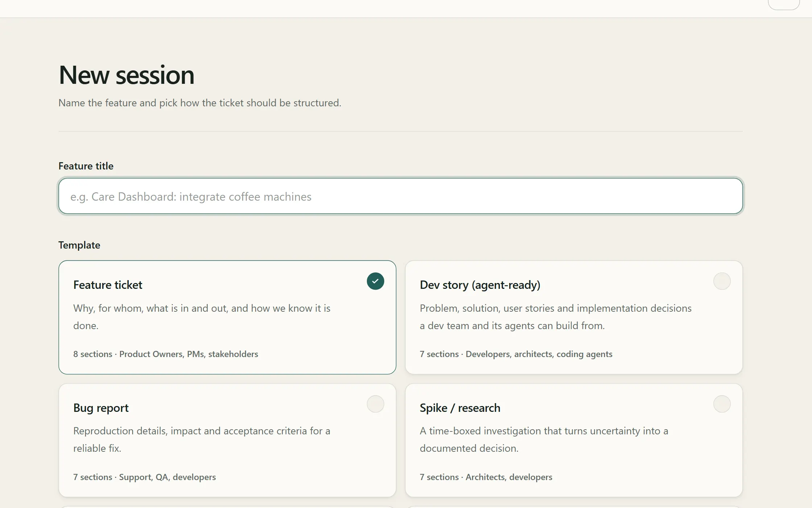Click the 'Template' section label
Viewport: 812px width, 508px height.
(x=79, y=245)
